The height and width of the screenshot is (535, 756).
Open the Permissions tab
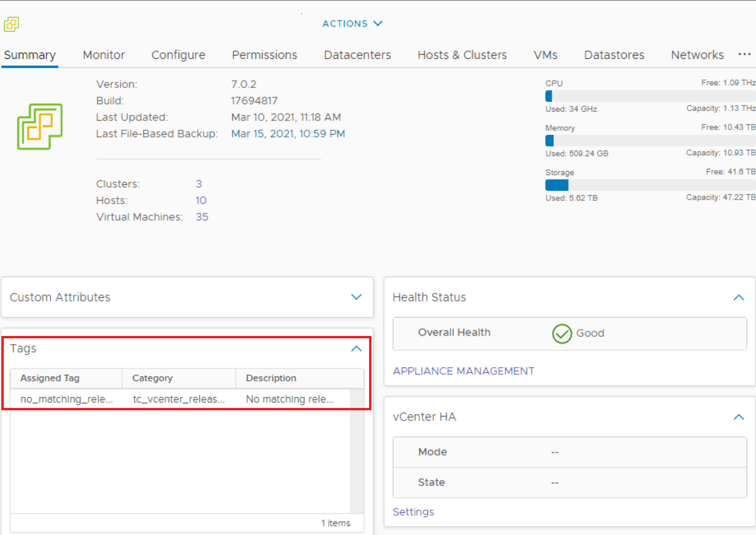pyautogui.click(x=264, y=55)
